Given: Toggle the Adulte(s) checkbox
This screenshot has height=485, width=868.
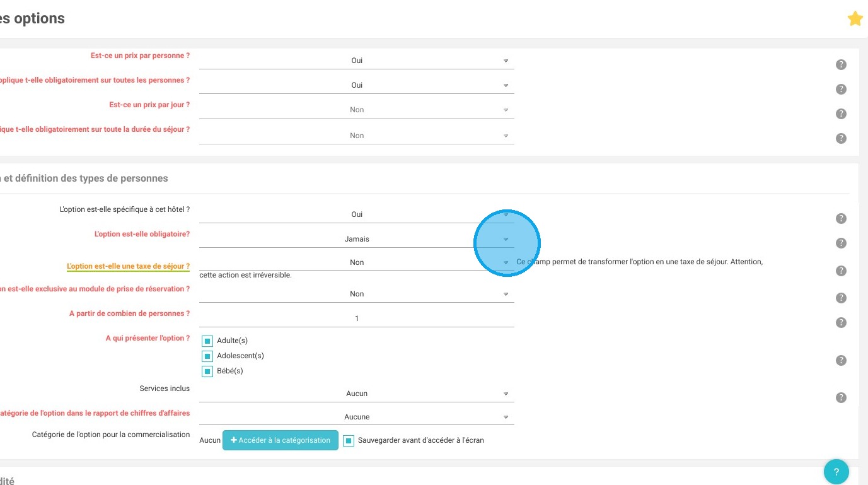Looking at the screenshot, I should [x=207, y=341].
